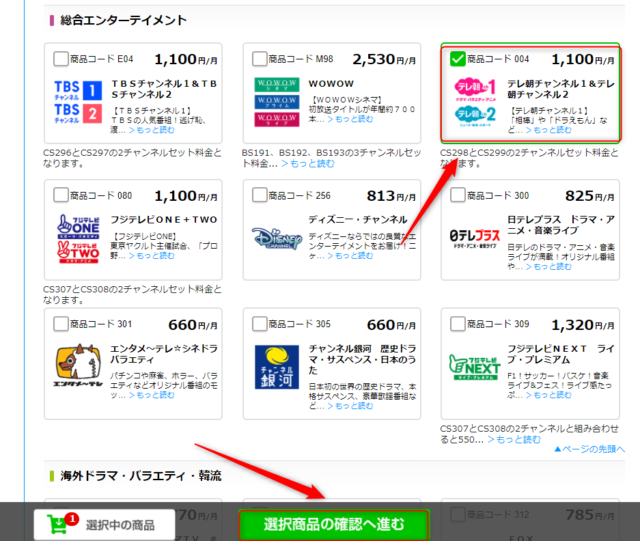Click the テレ朝 channel 2 blue logo
The width and height of the screenshot is (640, 541).
pos(476,116)
